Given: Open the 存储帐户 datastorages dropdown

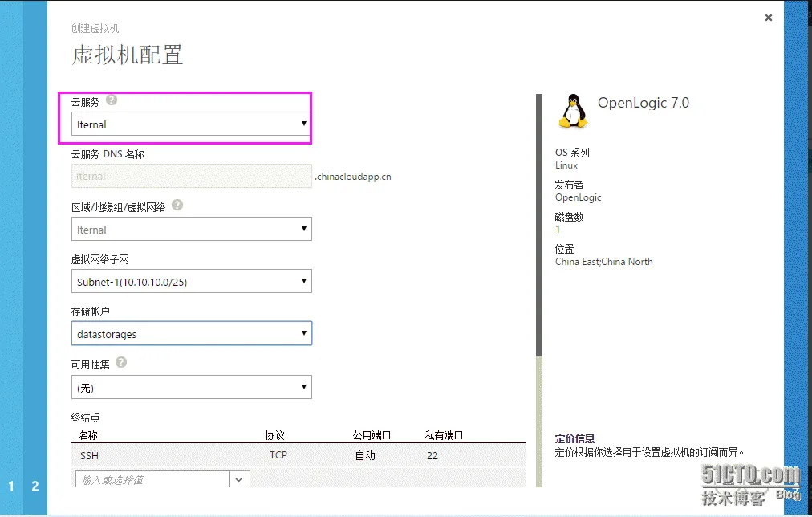Looking at the screenshot, I should click(x=191, y=334).
